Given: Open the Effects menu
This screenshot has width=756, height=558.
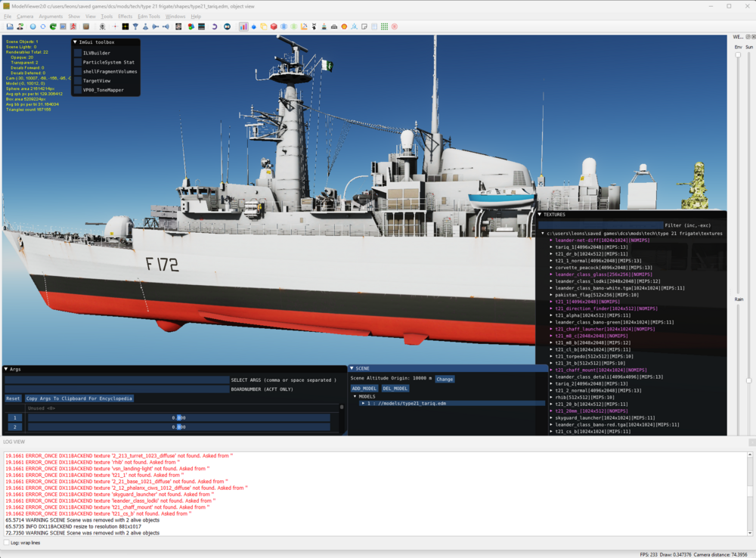Looking at the screenshot, I should click(125, 16).
